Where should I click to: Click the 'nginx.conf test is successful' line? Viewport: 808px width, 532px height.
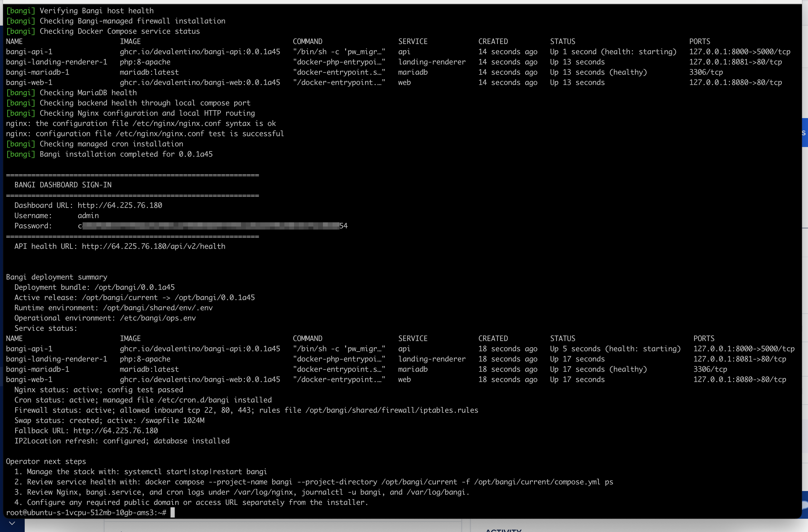[145, 134]
